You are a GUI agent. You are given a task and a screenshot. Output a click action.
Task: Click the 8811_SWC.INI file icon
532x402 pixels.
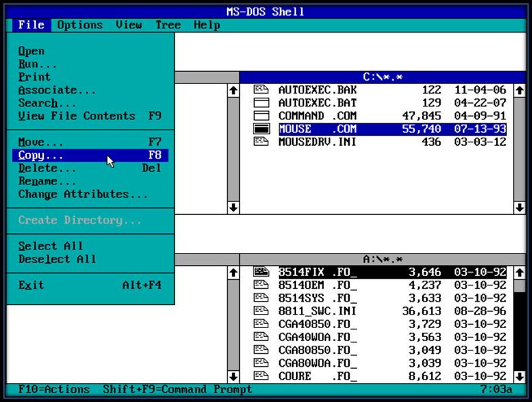tap(261, 310)
